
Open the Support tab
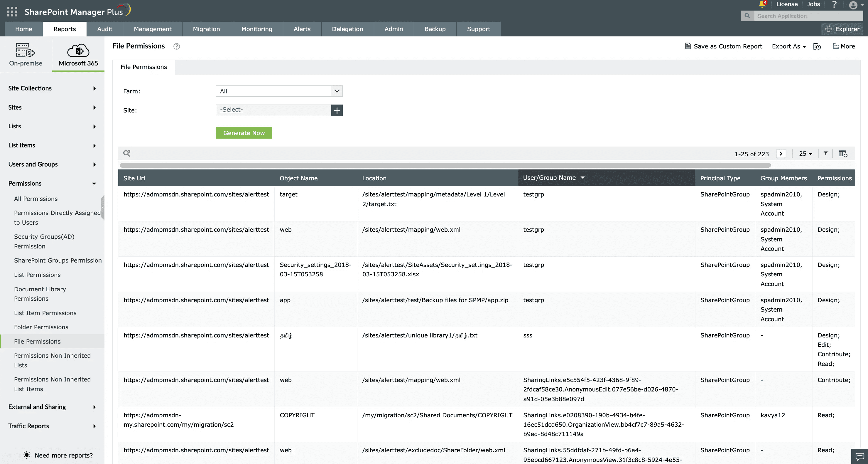click(x=479, y=29)
